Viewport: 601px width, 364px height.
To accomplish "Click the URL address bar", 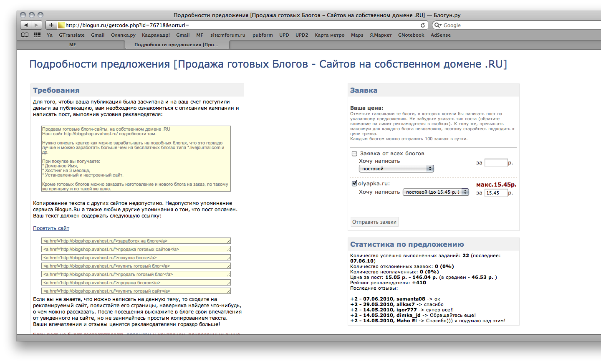I will tap(242, 25).
